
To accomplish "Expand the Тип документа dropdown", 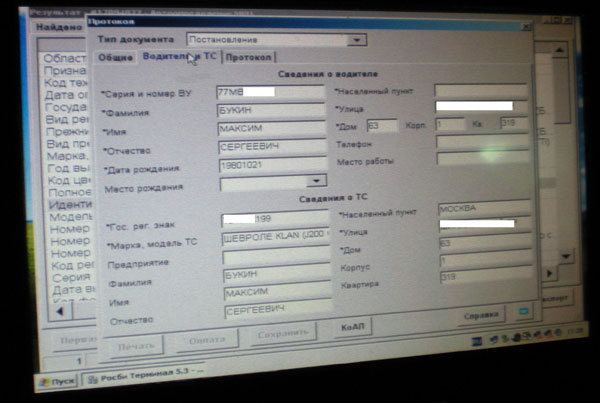I will pyautogui.click(x=358, y=41).
